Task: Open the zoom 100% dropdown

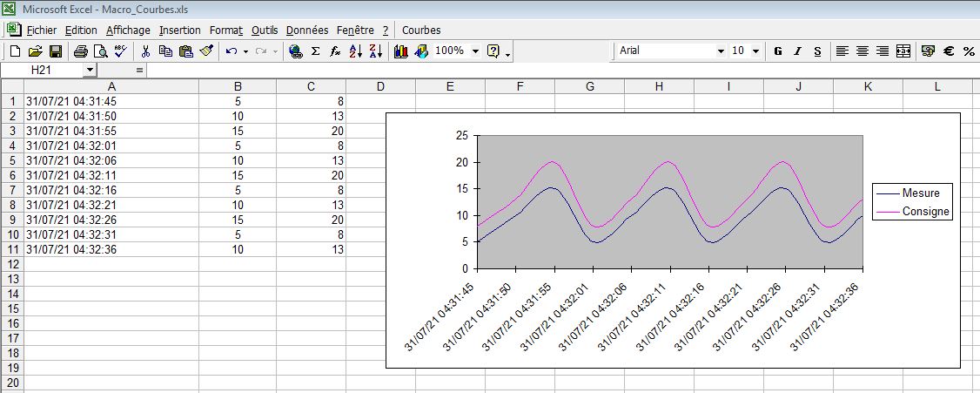Action: pyautogui.click(x=475, y=51)
